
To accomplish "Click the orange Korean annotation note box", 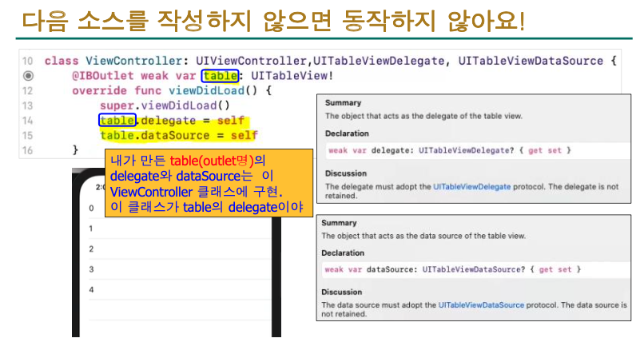I will [x=209, y=183].
